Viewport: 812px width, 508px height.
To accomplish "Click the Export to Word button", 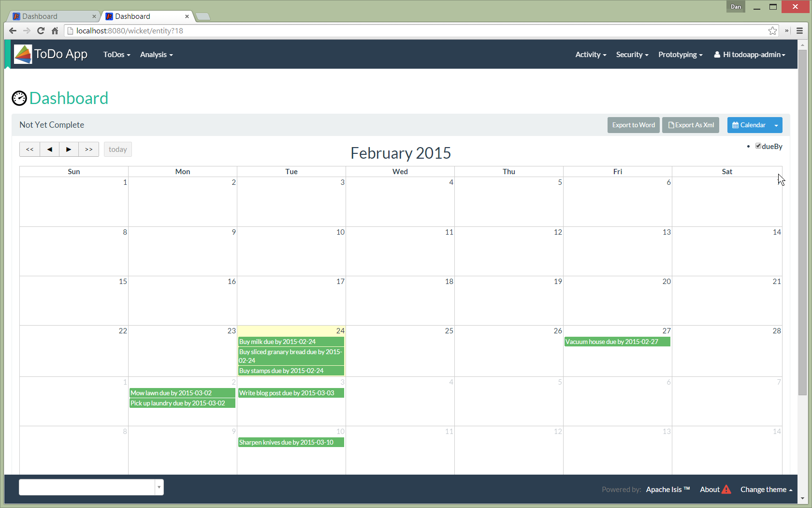I will [633, 125].
